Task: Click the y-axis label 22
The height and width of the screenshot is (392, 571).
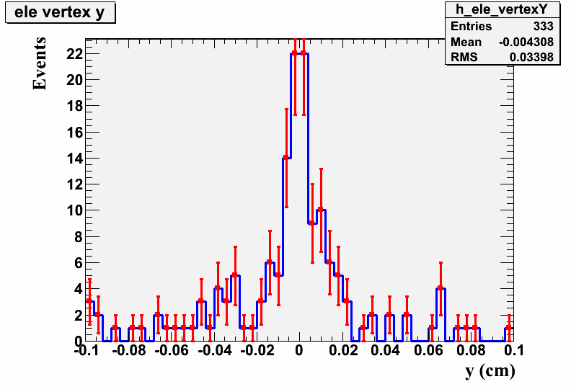Action: pos(74,54)
